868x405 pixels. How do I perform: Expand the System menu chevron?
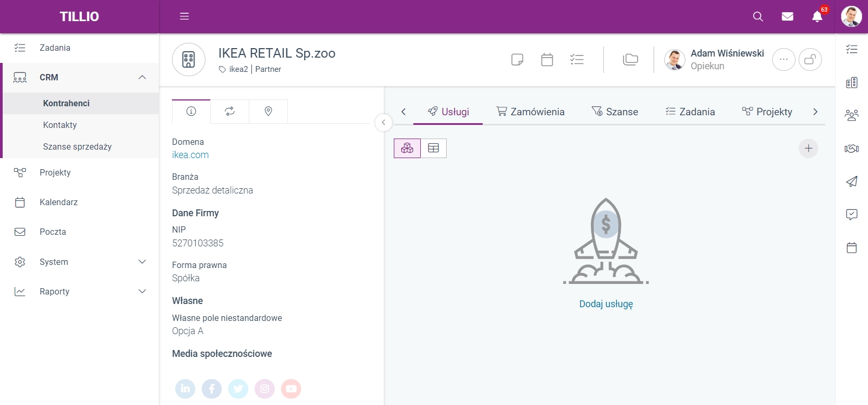tap(142, 262)
